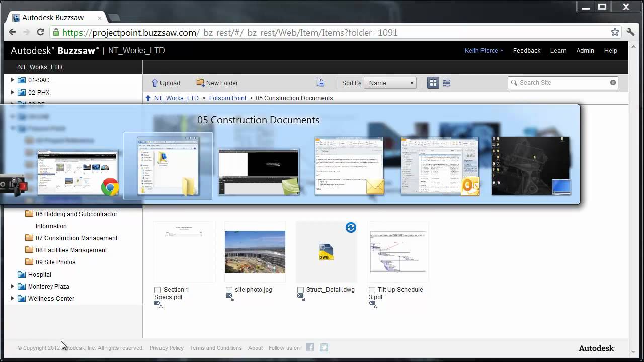Viewport: 644px width, 362px height.
Task: Click the browser address bar URL
Action: coord(229,32)
